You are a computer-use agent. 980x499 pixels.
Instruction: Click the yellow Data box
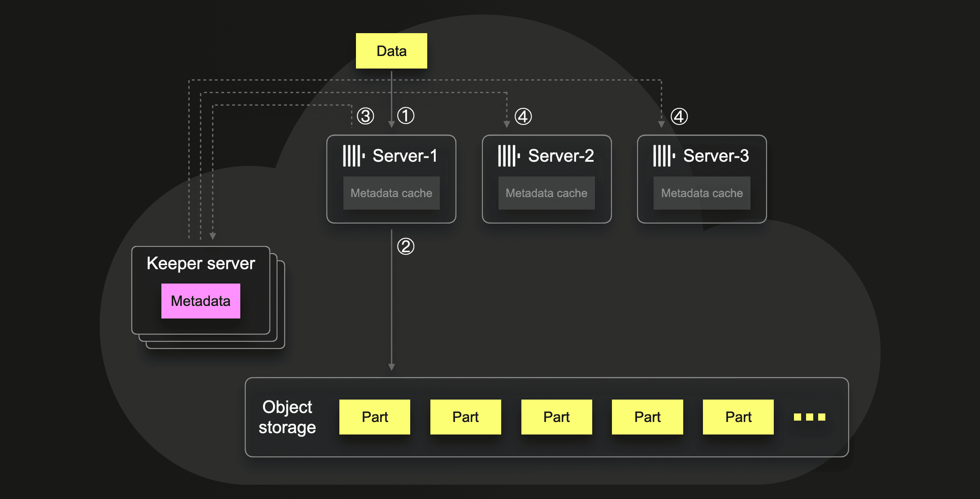[x=391, y=51]
